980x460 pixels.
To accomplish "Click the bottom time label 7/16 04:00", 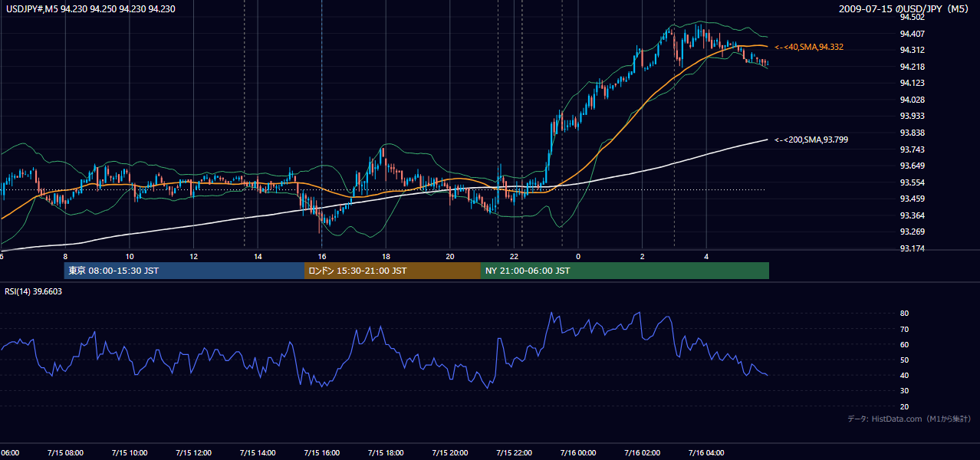I will click(707, 452).
